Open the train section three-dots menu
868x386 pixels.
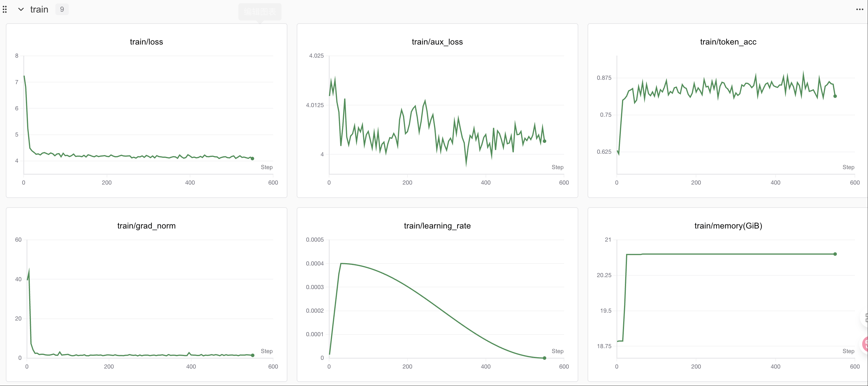[860, 9]
